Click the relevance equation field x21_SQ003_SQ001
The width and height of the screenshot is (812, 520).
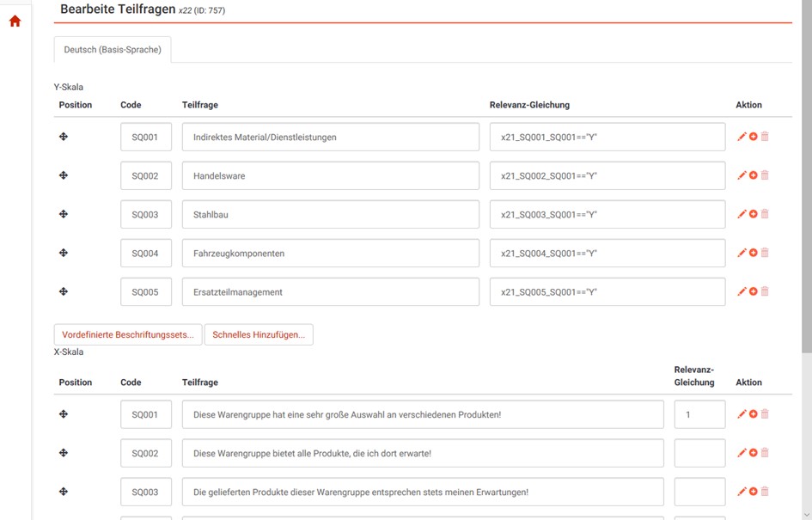pos(607,214)
